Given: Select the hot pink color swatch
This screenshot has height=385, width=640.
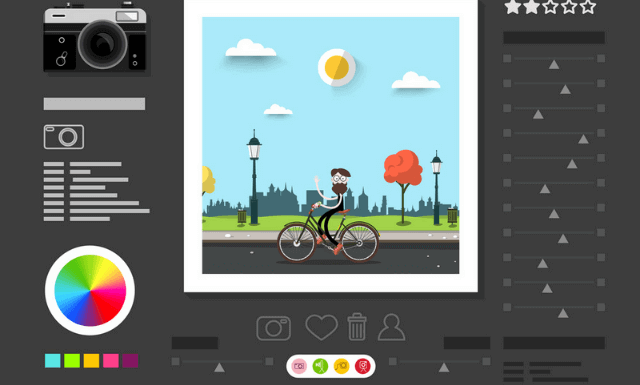Looking at the screenshot, I should (111, 361).
